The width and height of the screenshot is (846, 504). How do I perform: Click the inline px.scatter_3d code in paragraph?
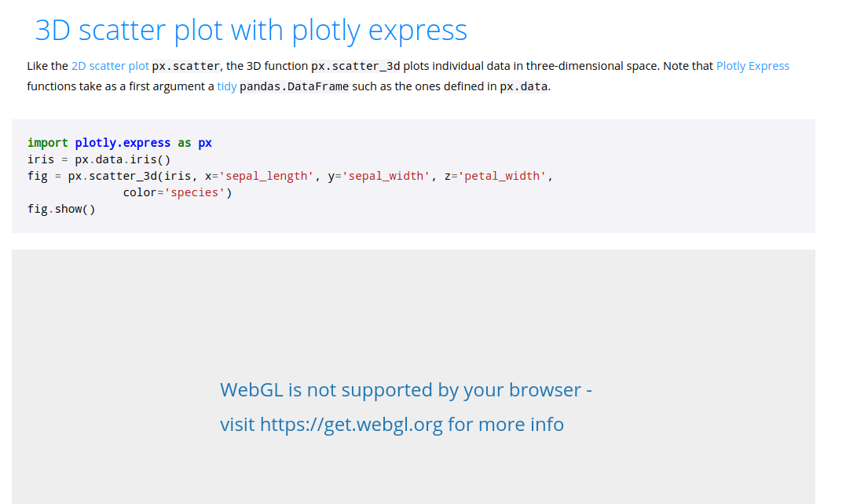tap(356, 66)
